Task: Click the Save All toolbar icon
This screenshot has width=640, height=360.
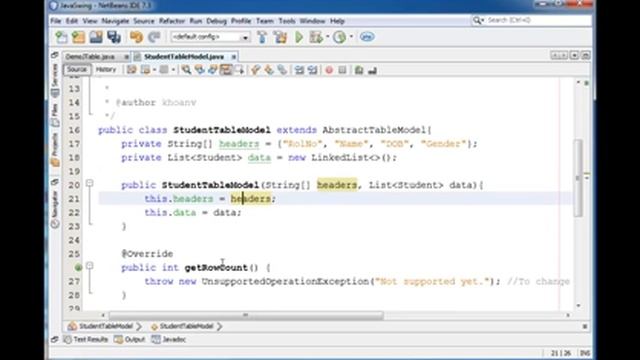Action: coord(114,37)
